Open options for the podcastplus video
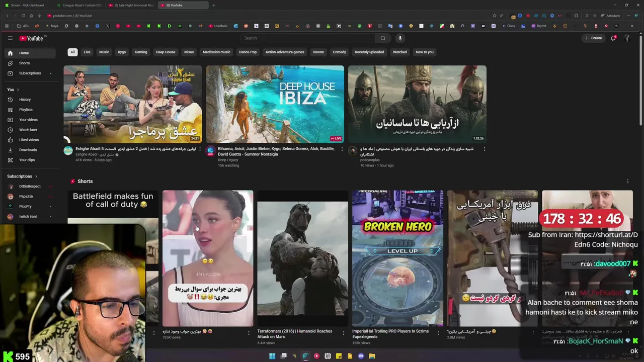Viewport: 644px width, 362px height. coord(485,149)
